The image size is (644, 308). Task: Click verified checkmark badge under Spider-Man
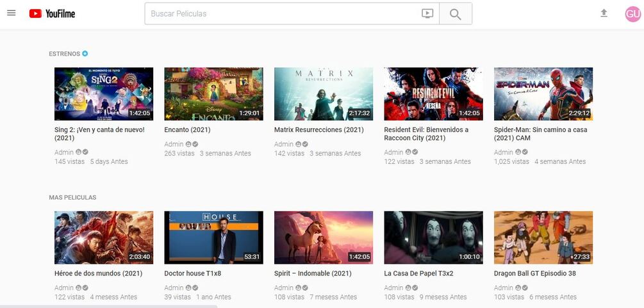click(x=525, y=152)
